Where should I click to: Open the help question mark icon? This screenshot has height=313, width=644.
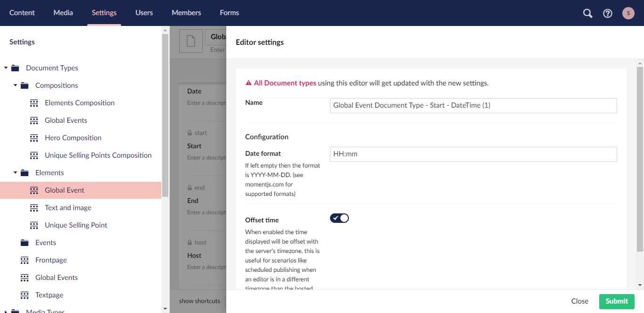[x=608, y=13]
